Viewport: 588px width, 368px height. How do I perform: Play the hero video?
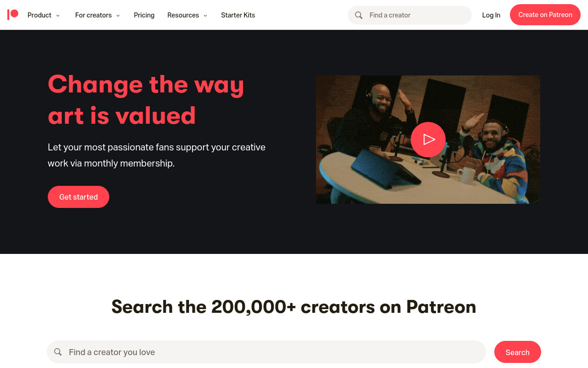(x=428, y=139)
